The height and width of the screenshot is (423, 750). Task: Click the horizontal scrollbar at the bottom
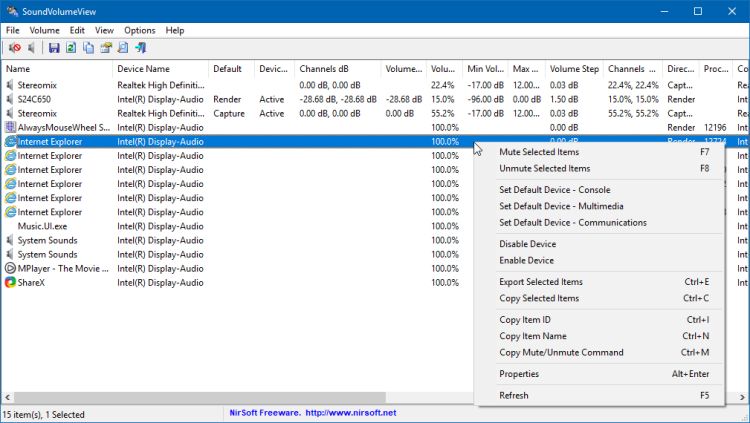pyautogui.click(x=200, y=397)
